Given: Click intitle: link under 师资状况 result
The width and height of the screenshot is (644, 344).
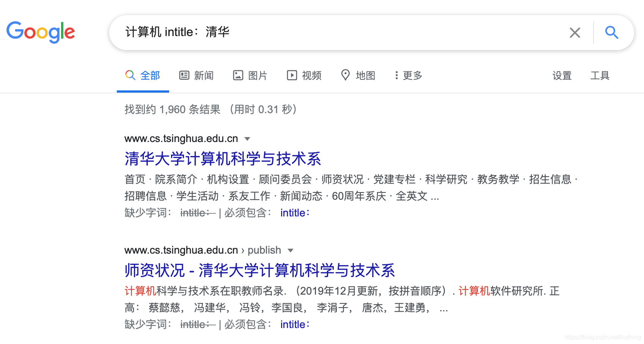Looking at the screenshot, I should tap(295, 324).
